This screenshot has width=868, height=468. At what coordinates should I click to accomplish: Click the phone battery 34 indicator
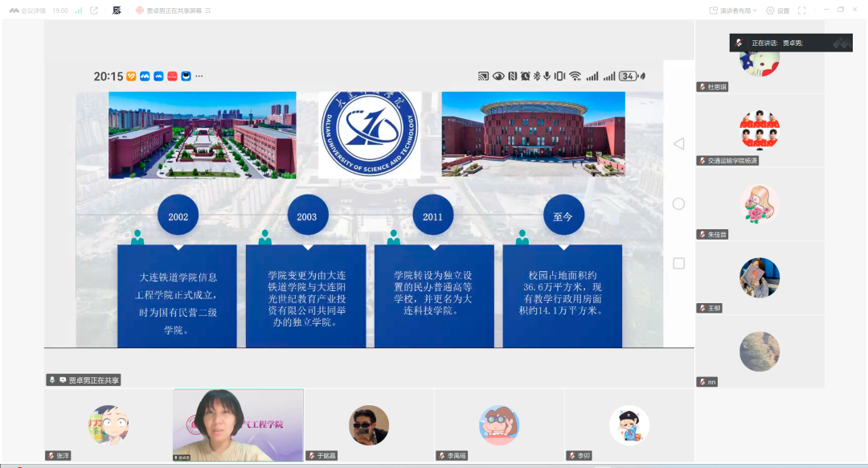tap(628, 76)
